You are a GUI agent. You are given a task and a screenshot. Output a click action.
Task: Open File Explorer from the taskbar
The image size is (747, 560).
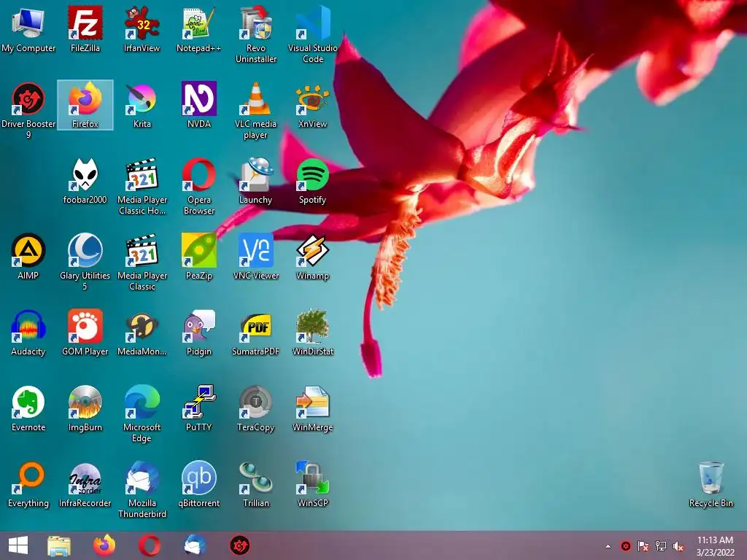[59, 545]
